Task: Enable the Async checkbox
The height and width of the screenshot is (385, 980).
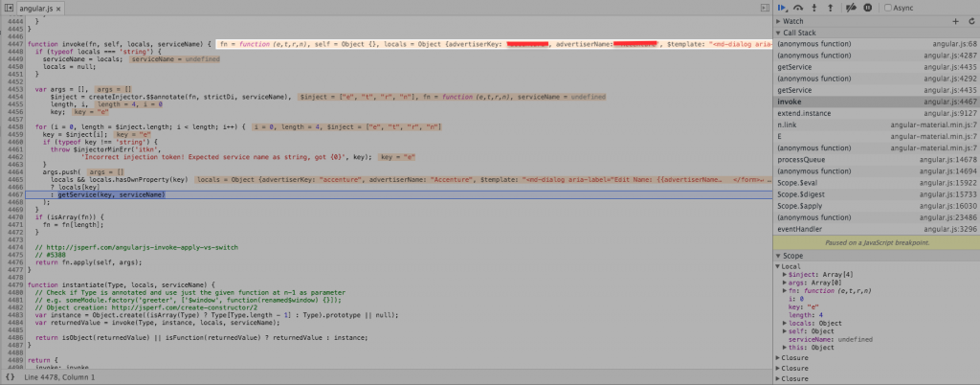Action: tap(888, 8)
